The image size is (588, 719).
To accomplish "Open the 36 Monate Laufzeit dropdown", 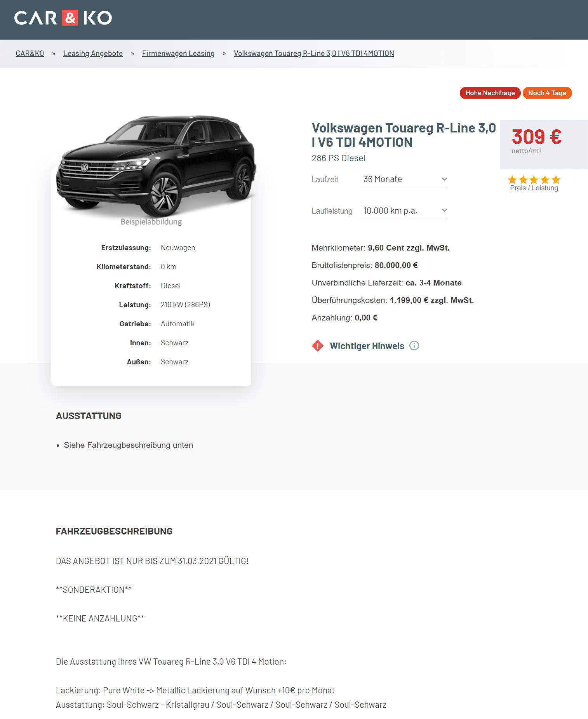I will click(x=404, y=179).
